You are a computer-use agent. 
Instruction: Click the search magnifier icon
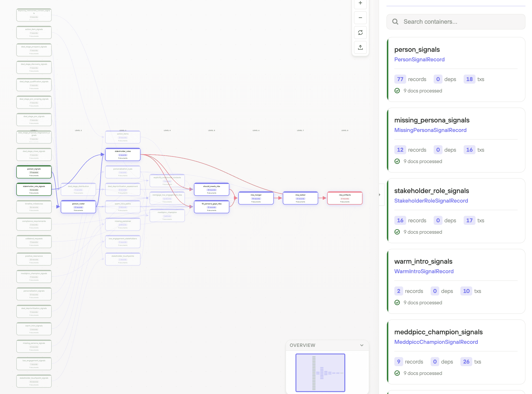click(395, 22)
